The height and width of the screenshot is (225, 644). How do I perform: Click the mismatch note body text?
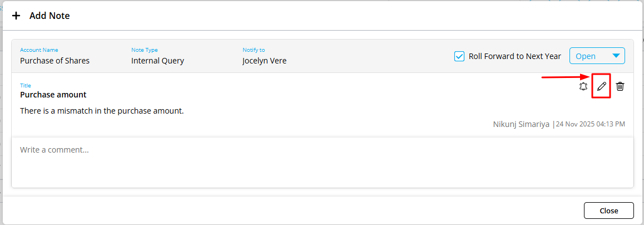[x=102, y=111]
